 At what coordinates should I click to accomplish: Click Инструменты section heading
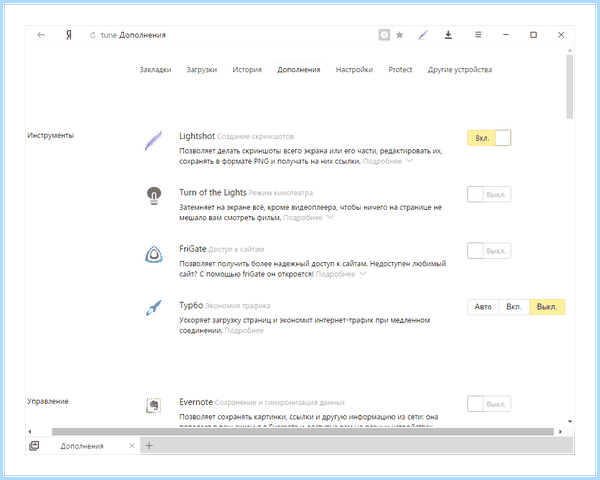pos(51,136)
